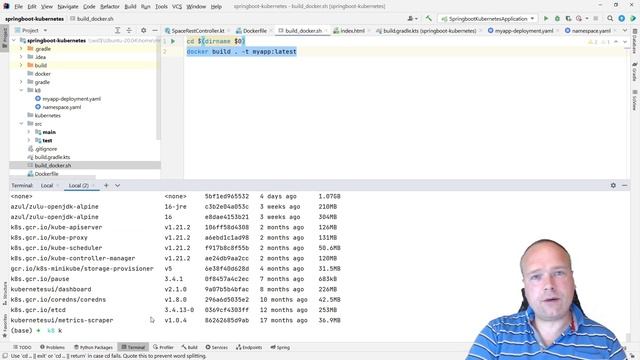Jump to next highlighted error arrow in editor
Viewport: 640px width, 360px height.
pos(625,42)
